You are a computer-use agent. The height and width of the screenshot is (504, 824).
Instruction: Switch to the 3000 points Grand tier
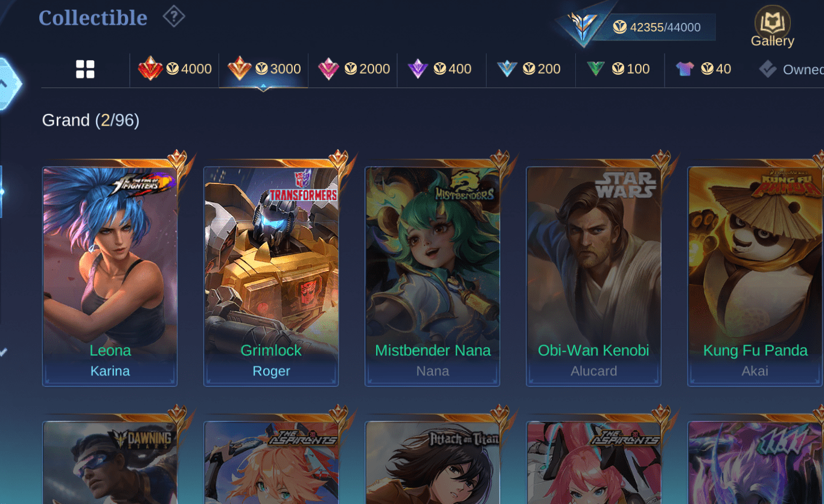click(263, 69)
